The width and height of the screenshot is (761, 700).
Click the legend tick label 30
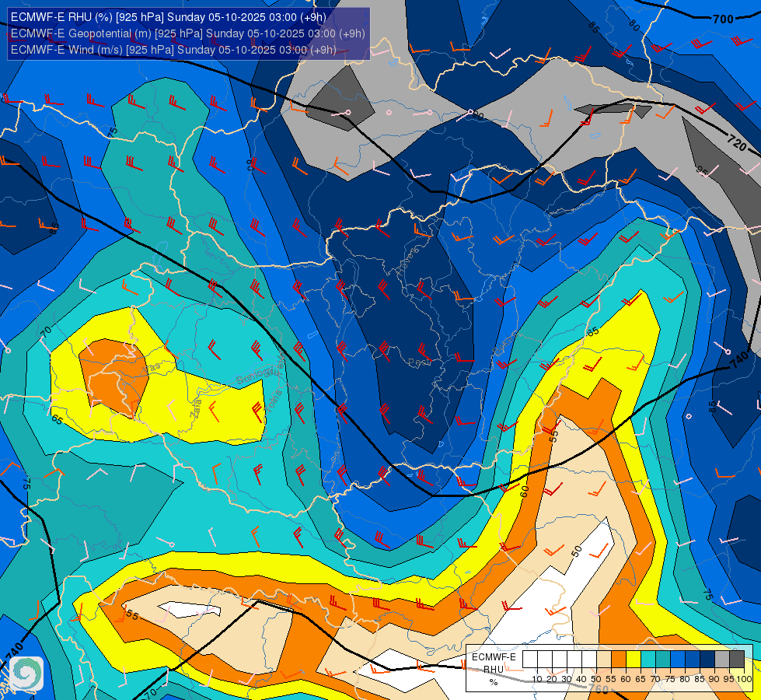pos(567,679)
